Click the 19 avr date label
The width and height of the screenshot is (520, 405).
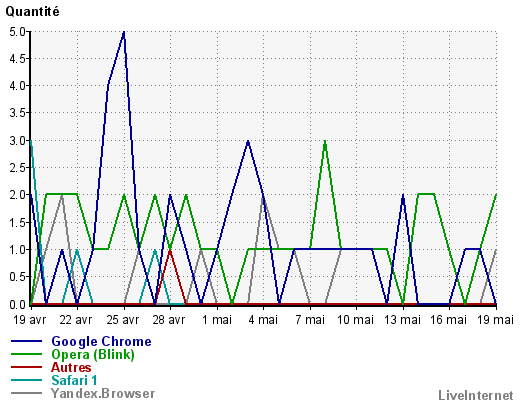point(30,320)
